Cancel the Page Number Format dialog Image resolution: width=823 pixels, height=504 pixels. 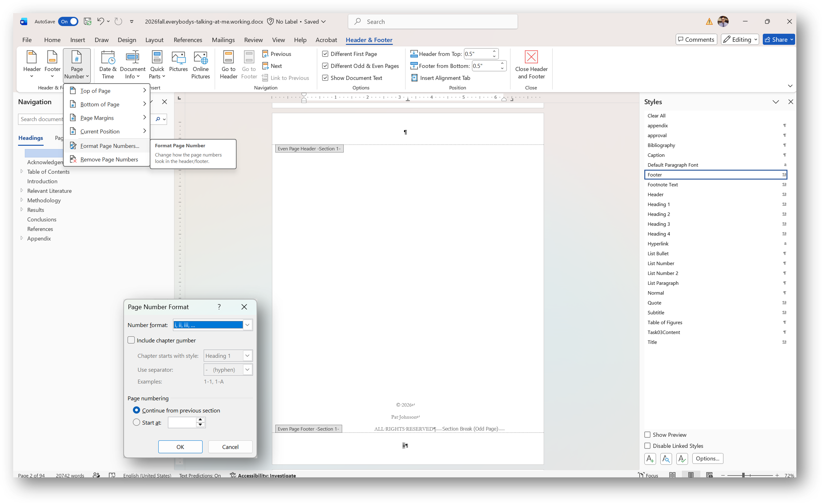[230, 447]
